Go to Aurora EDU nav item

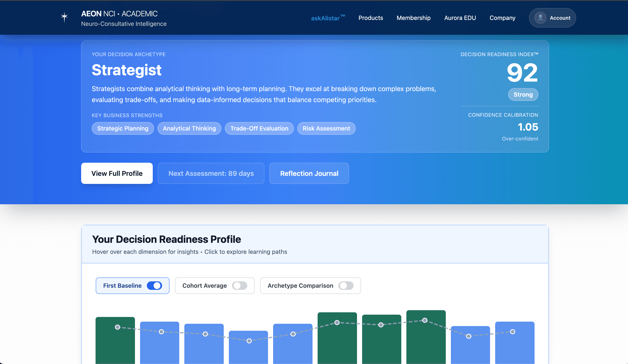(x=460, y=18)
